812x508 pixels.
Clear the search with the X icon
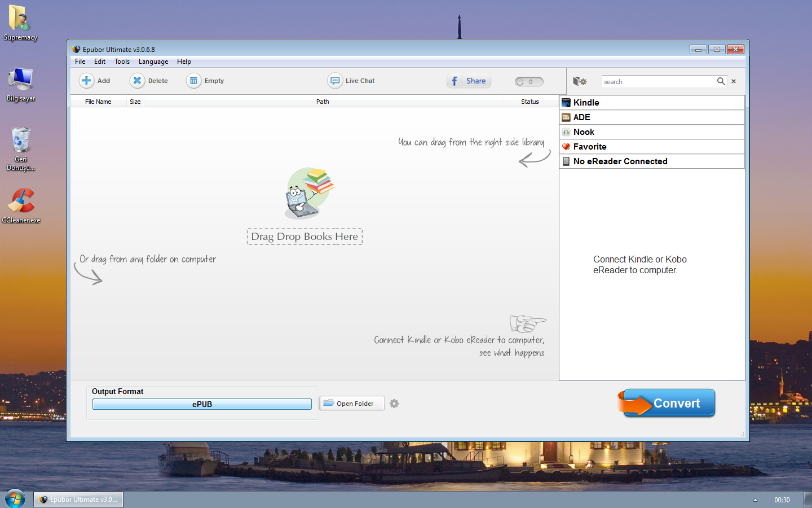click(734, 81)
